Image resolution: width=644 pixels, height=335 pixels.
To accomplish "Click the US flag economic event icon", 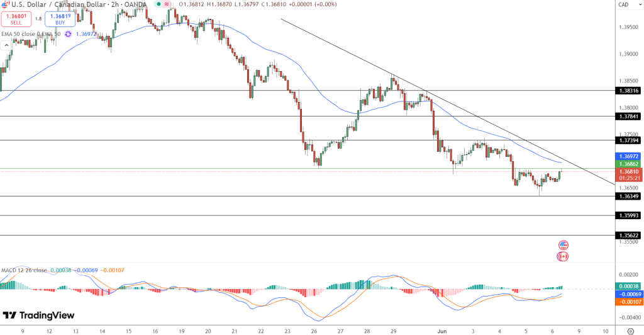I will tap(563, 245).
